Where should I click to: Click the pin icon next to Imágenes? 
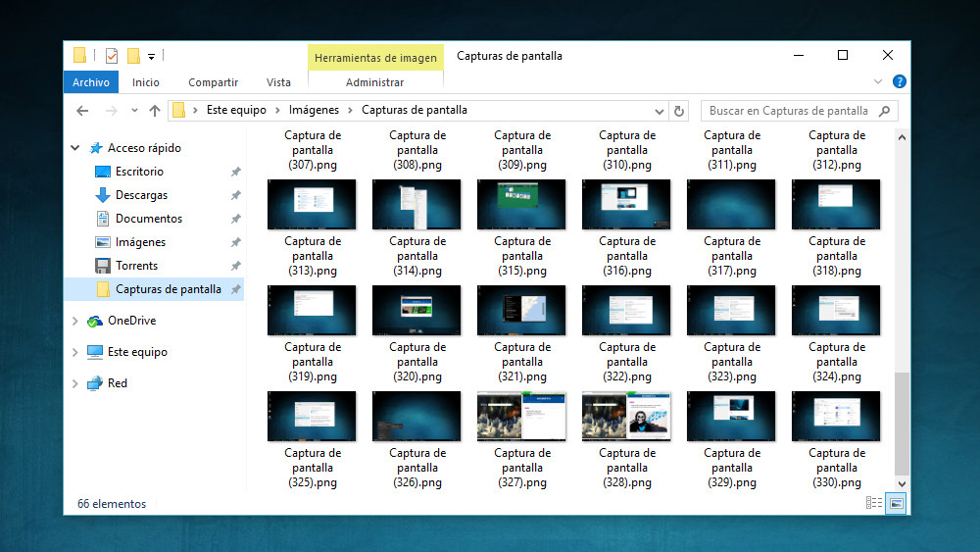[x=235, y=242]
